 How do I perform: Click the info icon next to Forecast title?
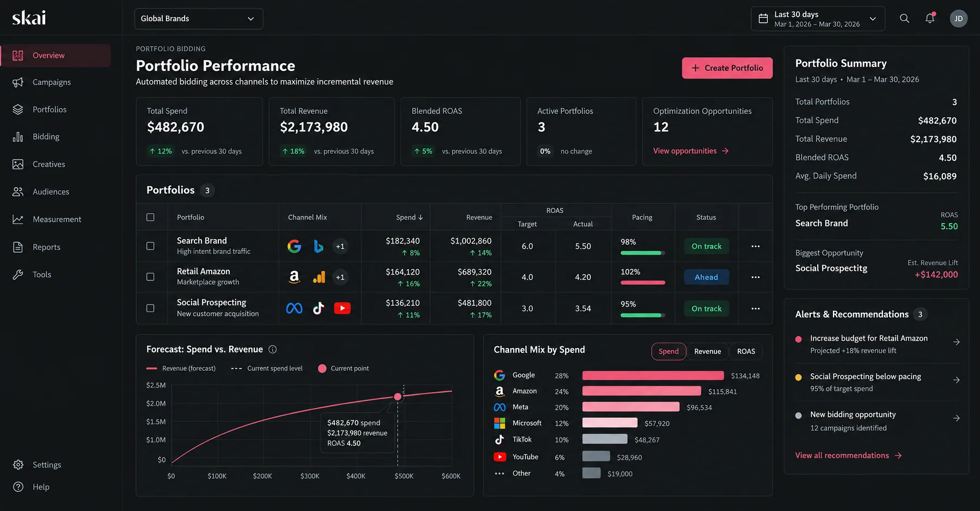pyautogui.click(x=273, y=349)
